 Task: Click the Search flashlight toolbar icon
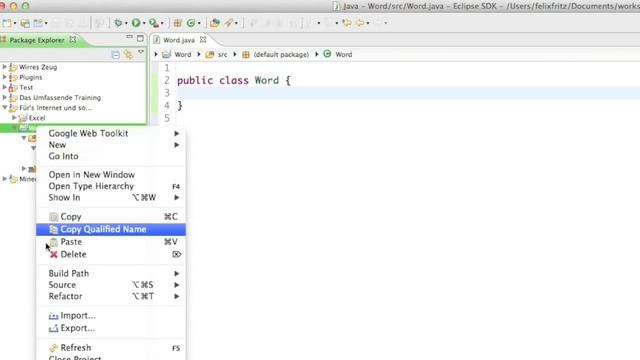pos(229,23)
